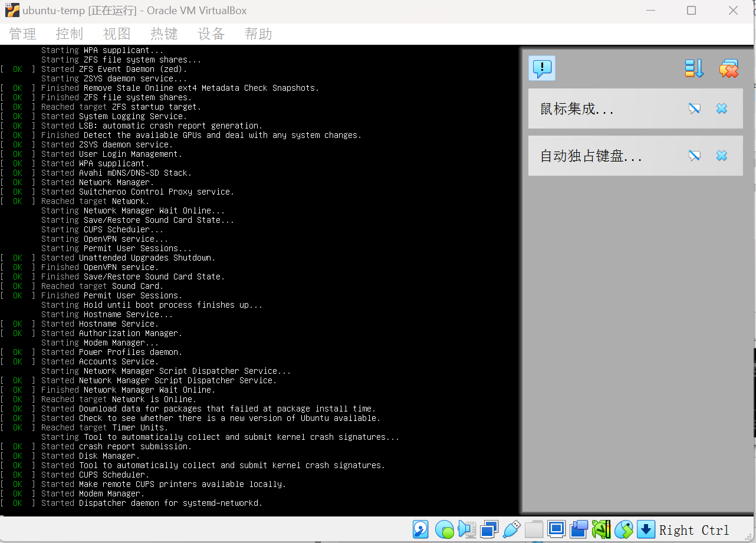The width and height of the screenshot is (756, 543).
Task: Click the Right Ctrl host key label
Action: [x=694, y=530]
